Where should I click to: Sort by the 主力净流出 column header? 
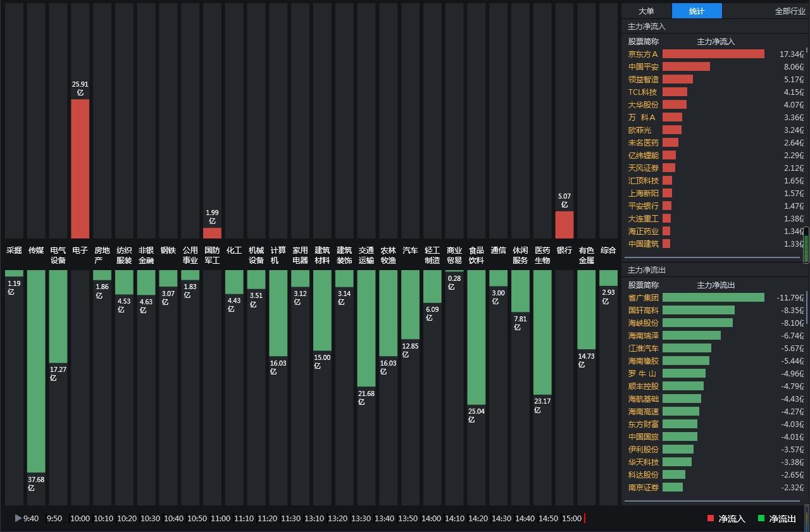(x=716, y=285)
